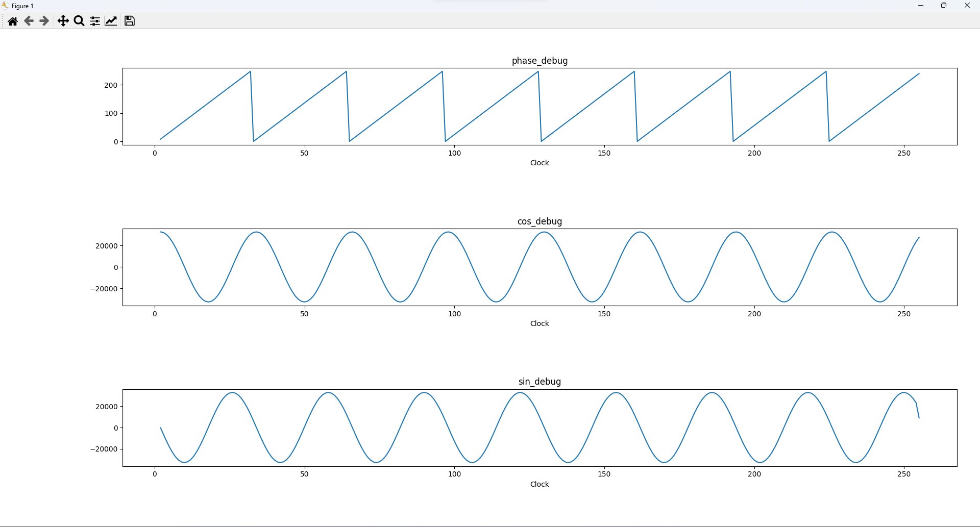Click the phase_debug plot title
Screen dimensions: 980x527
pyautogui.click(x=540, y=61)
